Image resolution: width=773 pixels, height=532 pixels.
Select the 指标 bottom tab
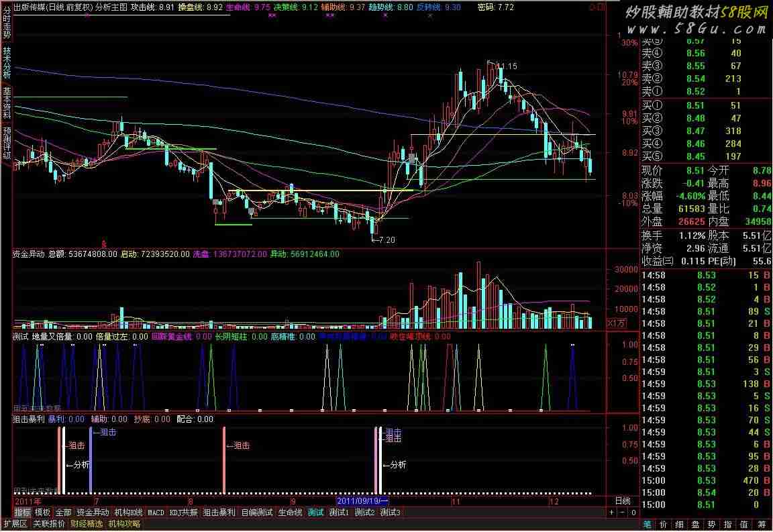point(22,513)
